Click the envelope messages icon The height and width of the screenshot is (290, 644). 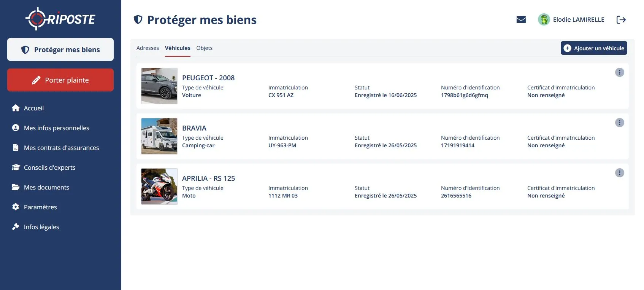pos(521,19)
